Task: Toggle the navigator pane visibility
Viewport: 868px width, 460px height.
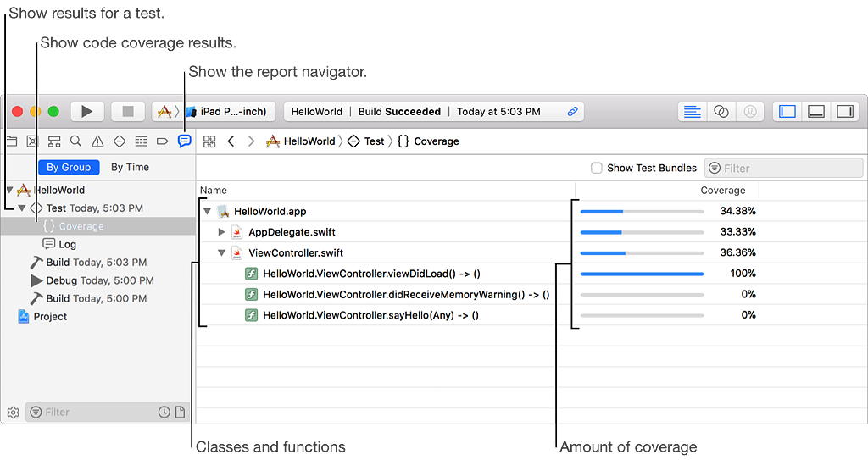Action: pos(787,111)
